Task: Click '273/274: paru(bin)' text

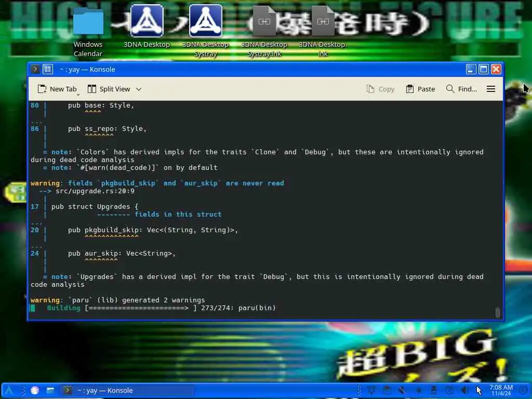Action: point(238,308)
